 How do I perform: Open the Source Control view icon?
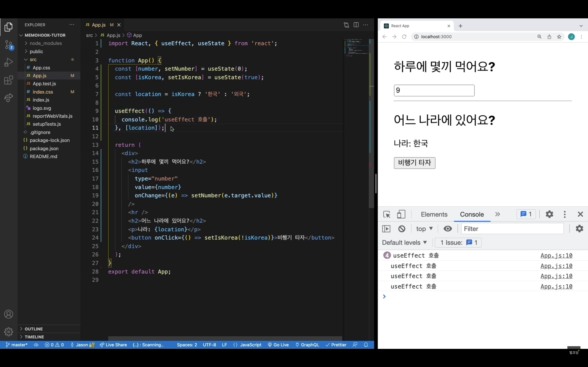pos(9,45)
